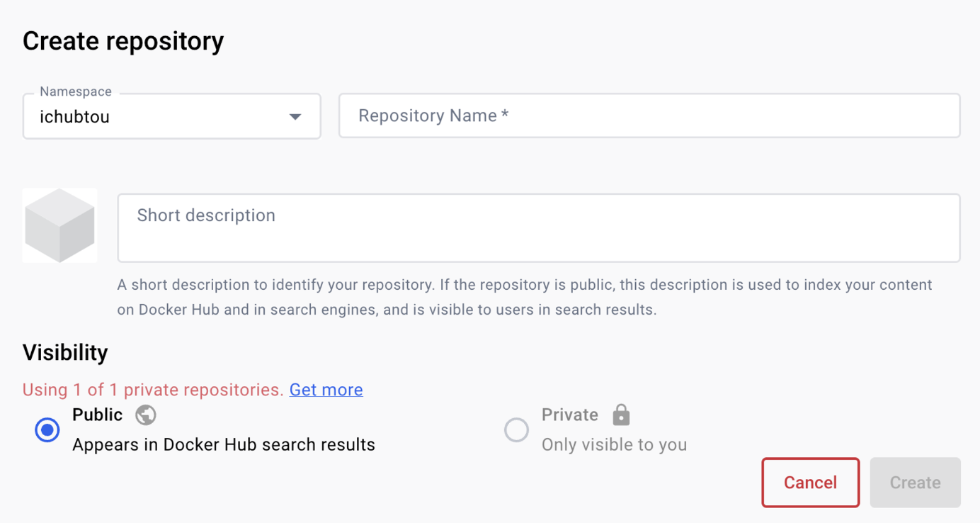Click the lock icon beside Private
Viewport: 980px width, 523px height.
621,415
